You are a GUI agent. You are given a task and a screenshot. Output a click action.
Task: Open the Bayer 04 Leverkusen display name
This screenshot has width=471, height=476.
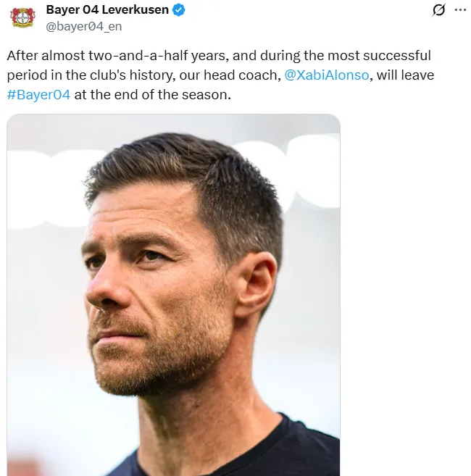coord(107,10)
